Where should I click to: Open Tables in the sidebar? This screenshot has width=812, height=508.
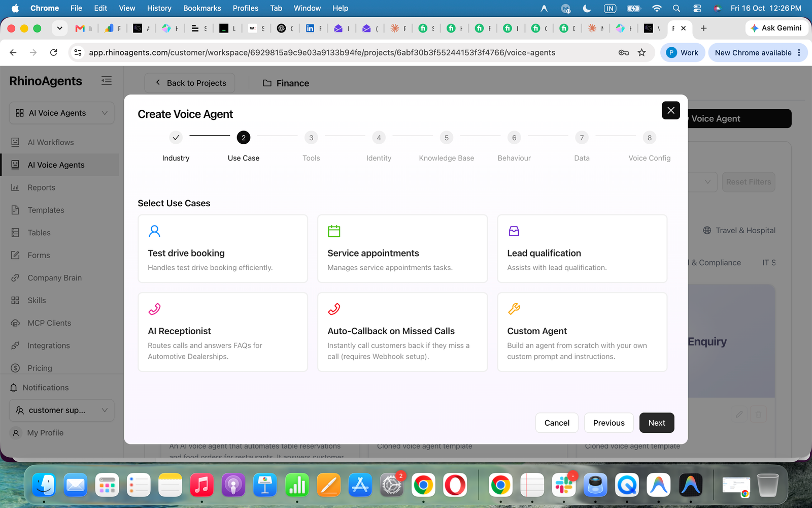[x=39, y=233]
